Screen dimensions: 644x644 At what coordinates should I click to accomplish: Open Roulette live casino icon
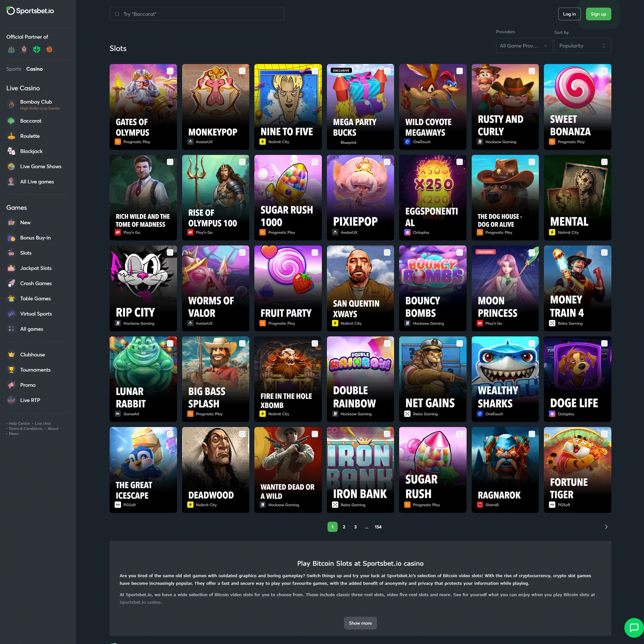tap(11, 136)
